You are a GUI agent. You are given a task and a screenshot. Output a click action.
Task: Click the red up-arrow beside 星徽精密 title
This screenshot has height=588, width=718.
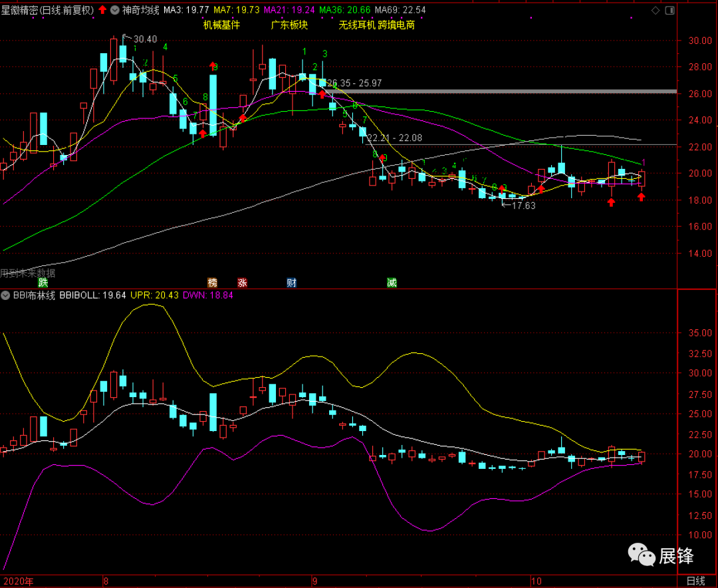pos(102,9)
